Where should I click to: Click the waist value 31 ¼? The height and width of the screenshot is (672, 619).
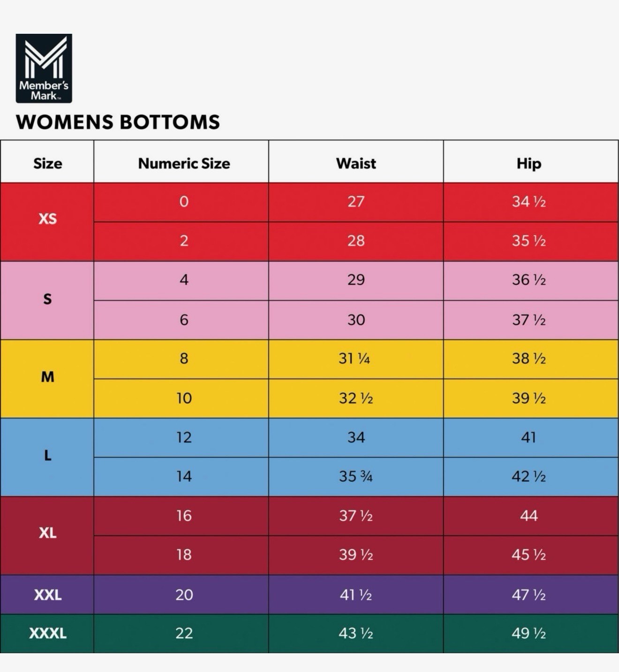(355, 359)
